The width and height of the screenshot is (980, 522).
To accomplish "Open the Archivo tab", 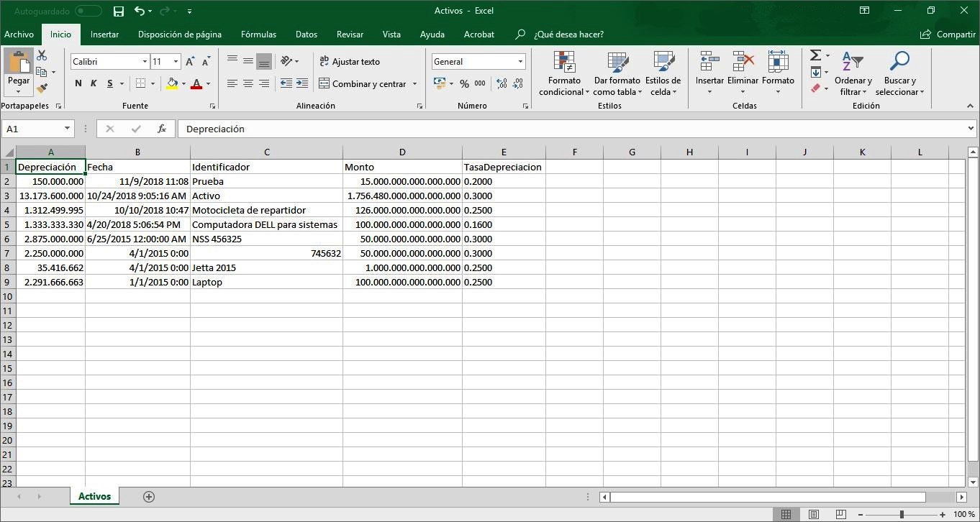I will click(x=19, y=35).
